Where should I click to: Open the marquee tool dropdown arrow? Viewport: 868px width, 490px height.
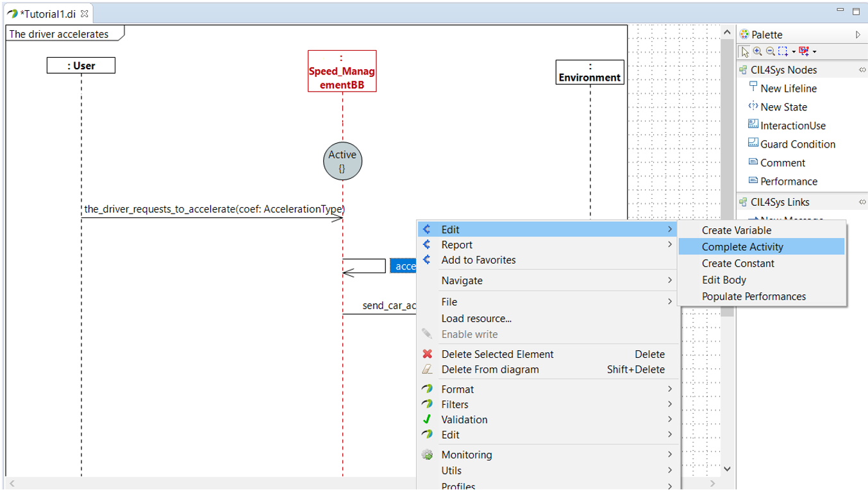tap(794, 52)
